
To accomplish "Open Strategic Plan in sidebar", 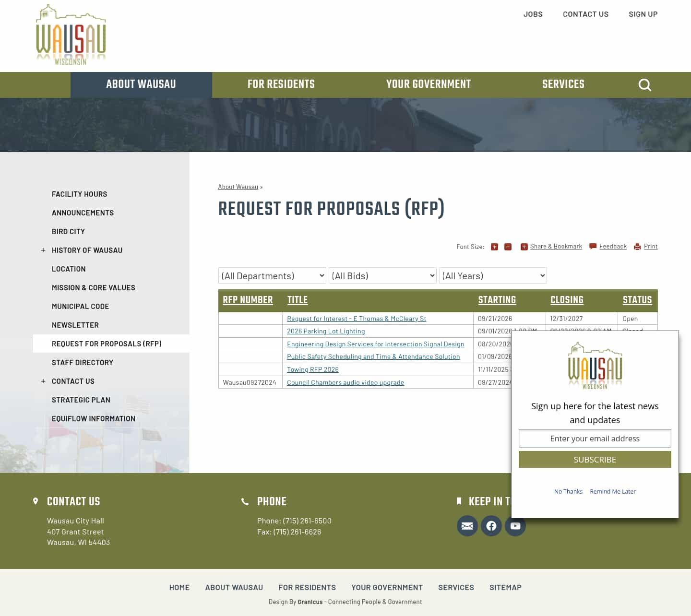I will [81, 400].
